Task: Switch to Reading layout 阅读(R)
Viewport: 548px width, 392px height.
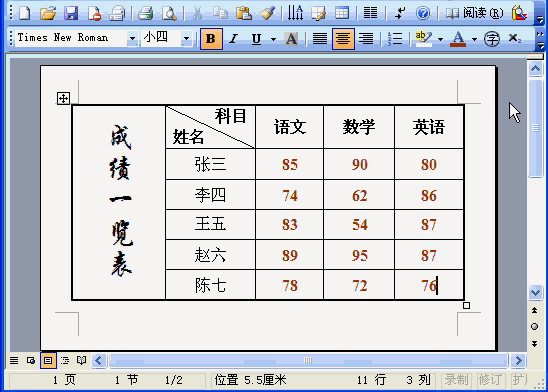Action: click(x=474, y=14)
